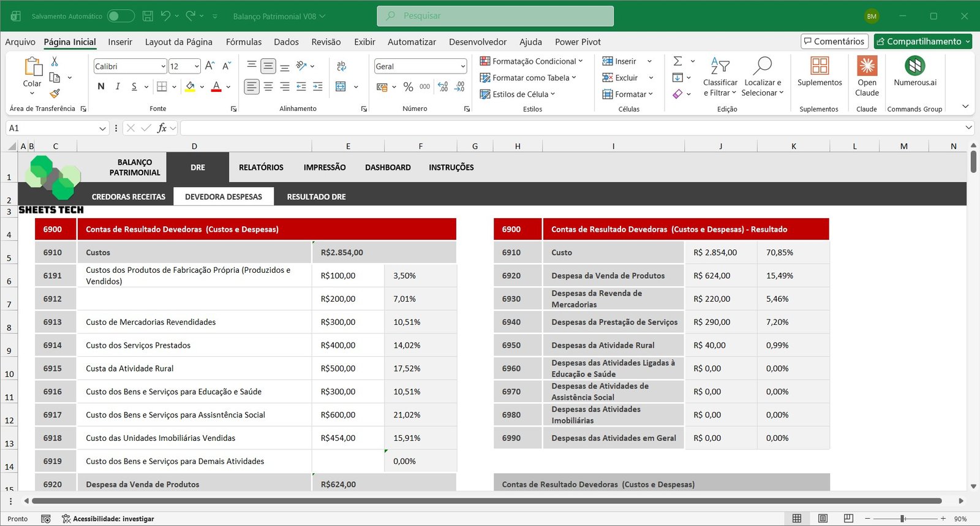Open the RESULTADO DRE sheet tab
Image resolution: width=980 pixels, height=526 pixels.
[316, 197]
